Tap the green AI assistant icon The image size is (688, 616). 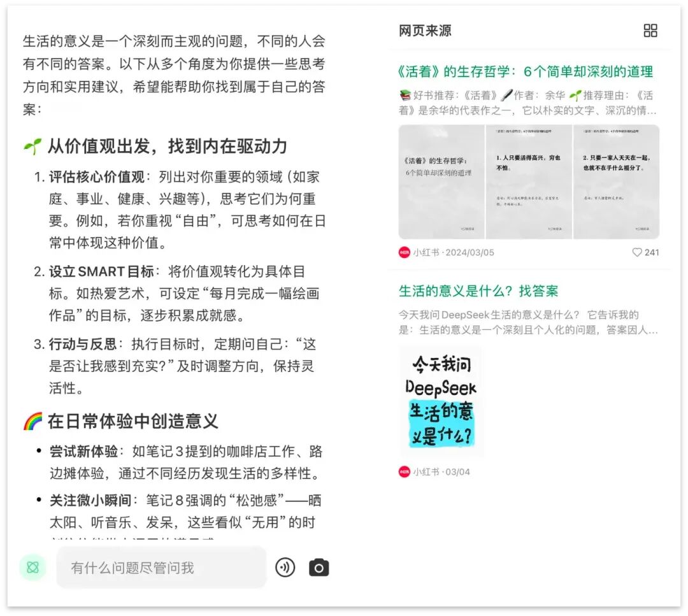point(33,568)
